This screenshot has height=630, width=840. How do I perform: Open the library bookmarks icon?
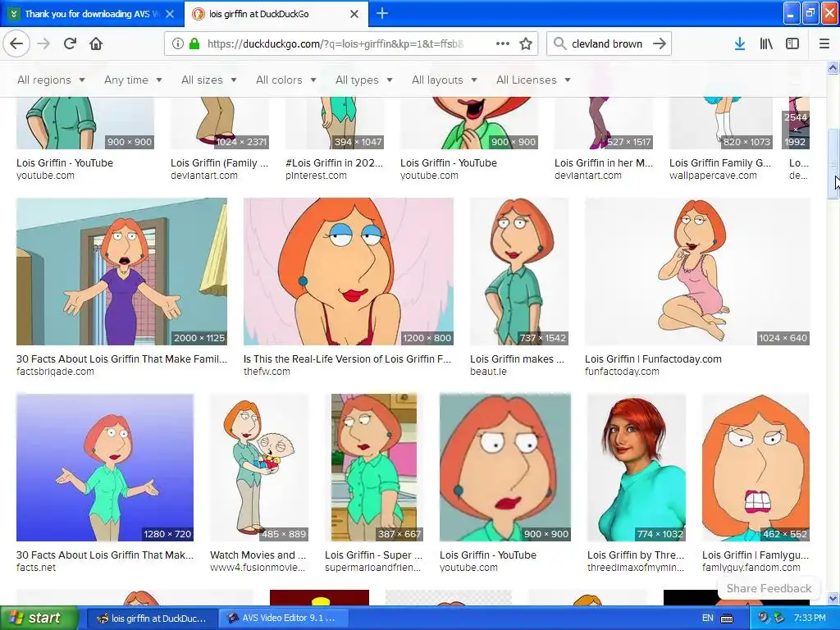click(766, 43)
